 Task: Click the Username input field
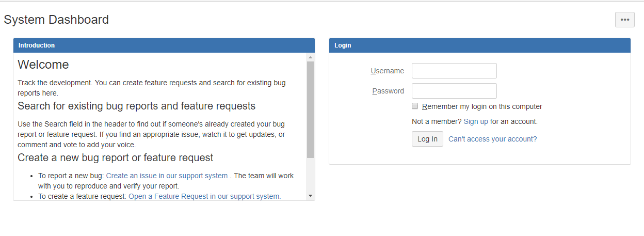(454, 71)
